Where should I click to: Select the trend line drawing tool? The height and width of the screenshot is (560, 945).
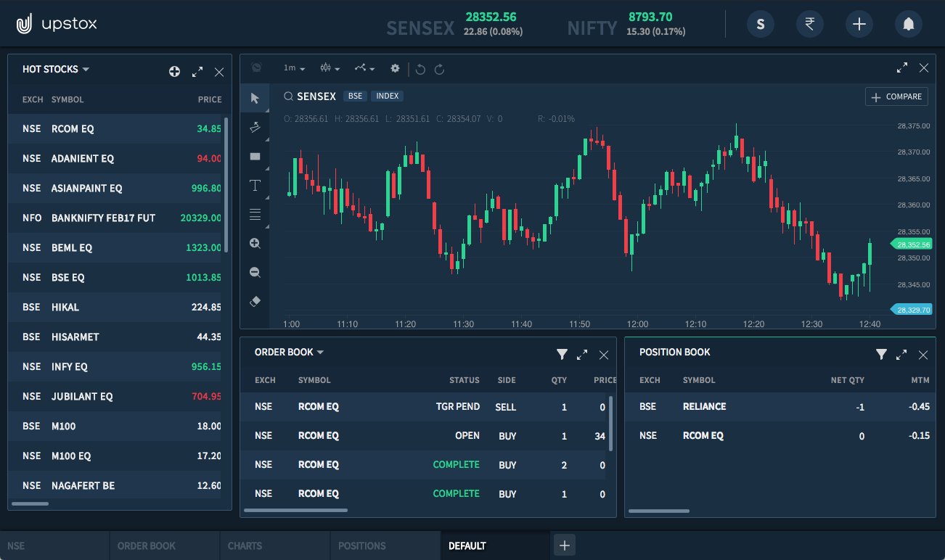point(255,127)
